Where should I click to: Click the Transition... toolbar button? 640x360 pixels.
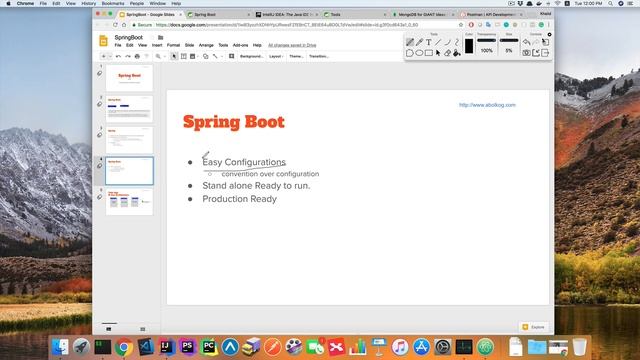click(x=319, y=56)
